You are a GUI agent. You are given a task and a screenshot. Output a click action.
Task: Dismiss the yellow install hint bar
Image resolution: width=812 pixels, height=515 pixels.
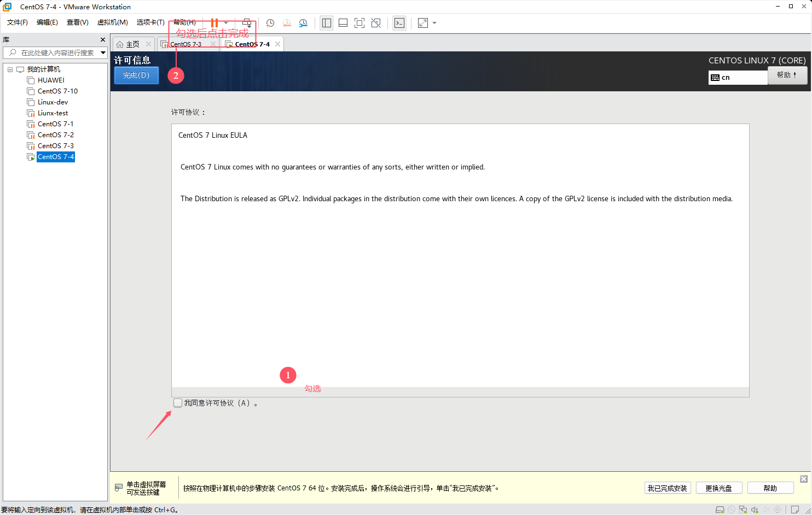(x=803, y=479)
